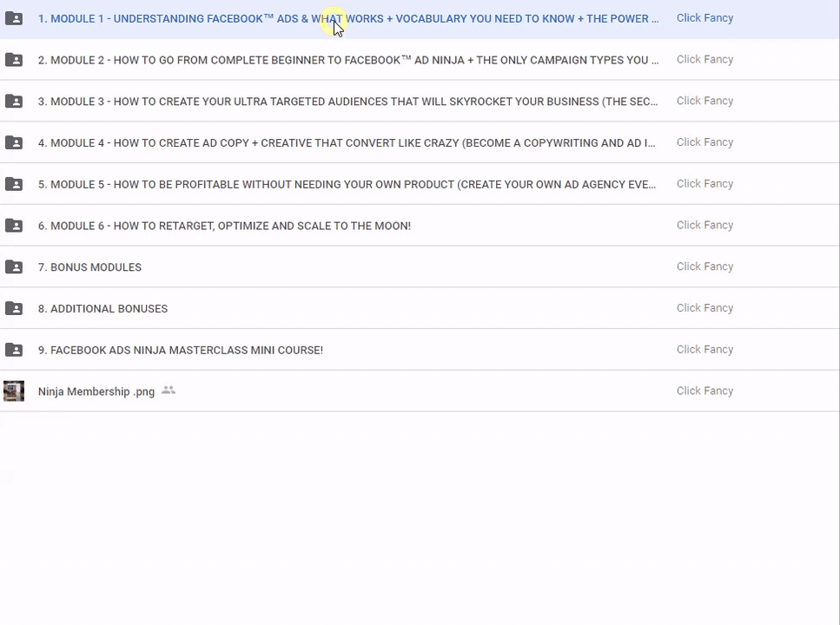The width and height of the screenshot is (840, 625).
Task: Click the shared folder icon for Module 1
Action: pyautogui.click(x=14, y=18)
